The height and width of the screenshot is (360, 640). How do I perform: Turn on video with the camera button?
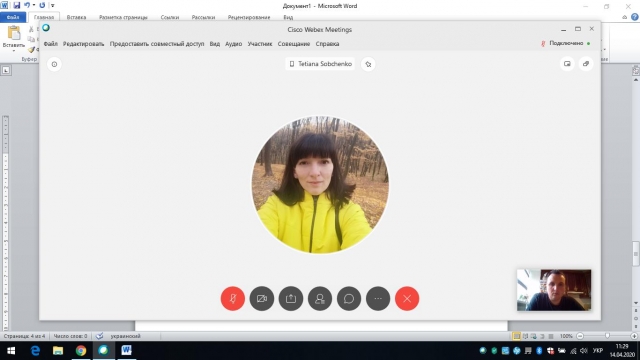coord(262,299)
